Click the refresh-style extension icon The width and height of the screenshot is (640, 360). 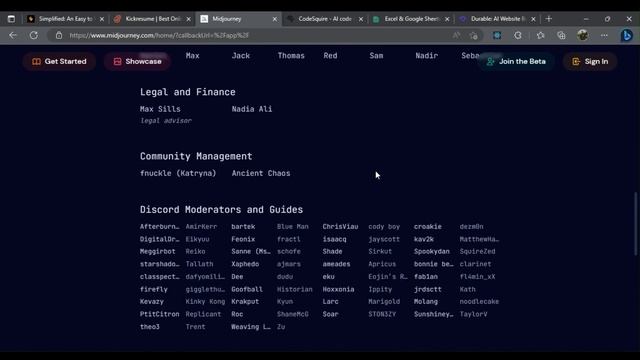[x=518, y=36]
